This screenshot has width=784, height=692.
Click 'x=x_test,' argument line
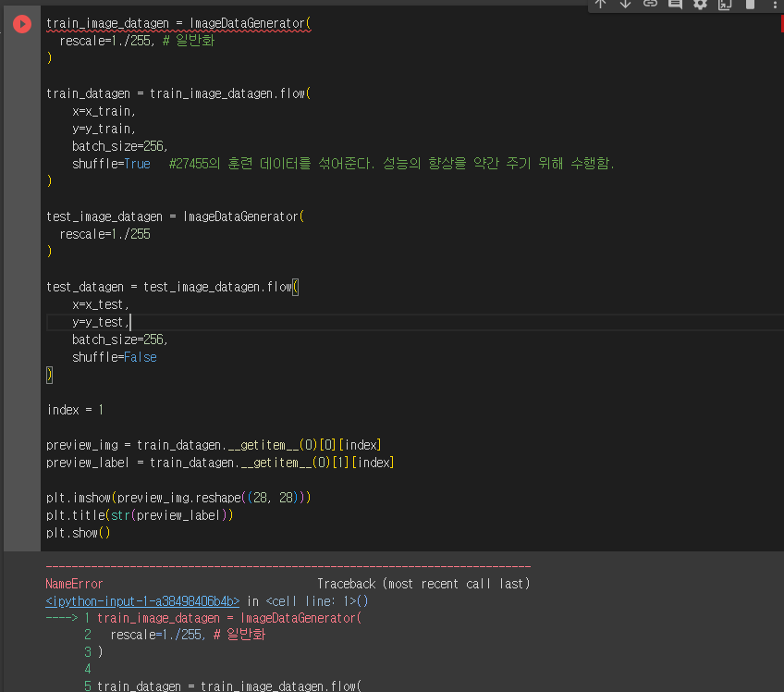point(101,304)
